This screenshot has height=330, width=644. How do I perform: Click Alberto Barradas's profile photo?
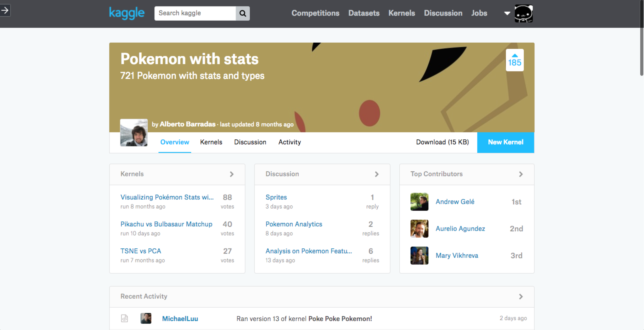(x=134, y=132)
